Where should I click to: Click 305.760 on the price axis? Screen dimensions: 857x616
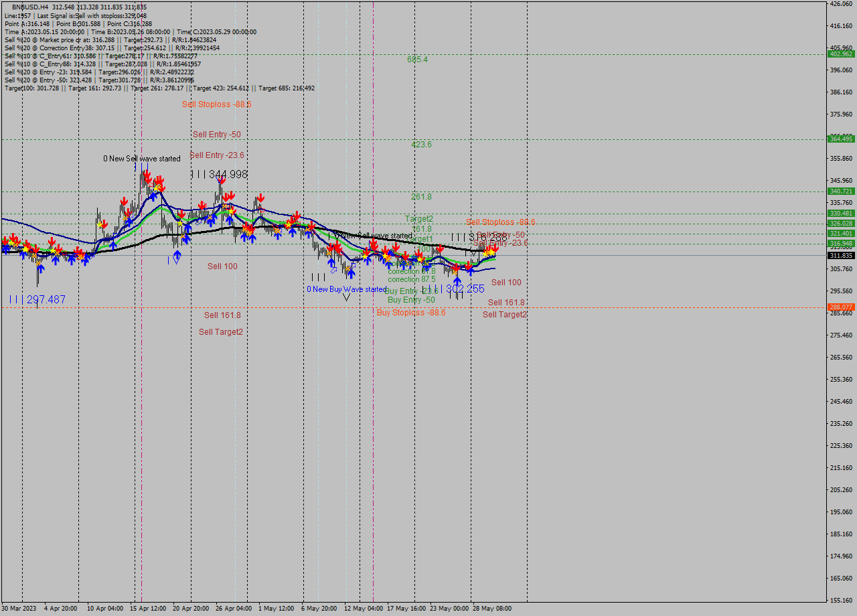click(841, 268)
